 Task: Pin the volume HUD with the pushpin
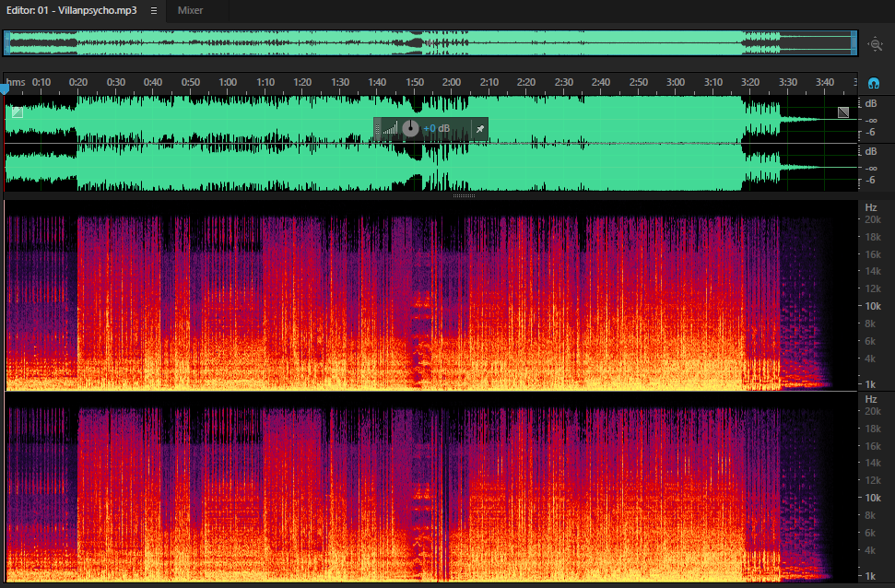pyautogui.click(x=480, y=129)
